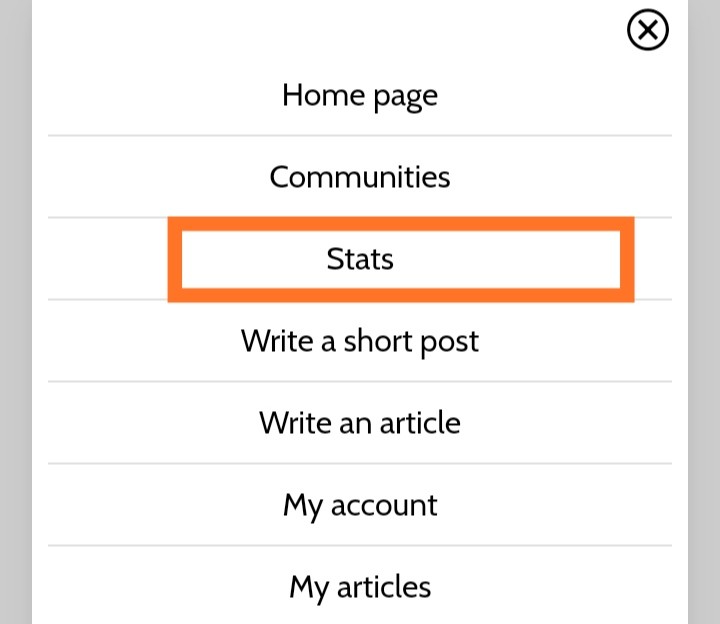720x624 pixels.
Task: Navigate to the Home page link
Action: [360, 96]
